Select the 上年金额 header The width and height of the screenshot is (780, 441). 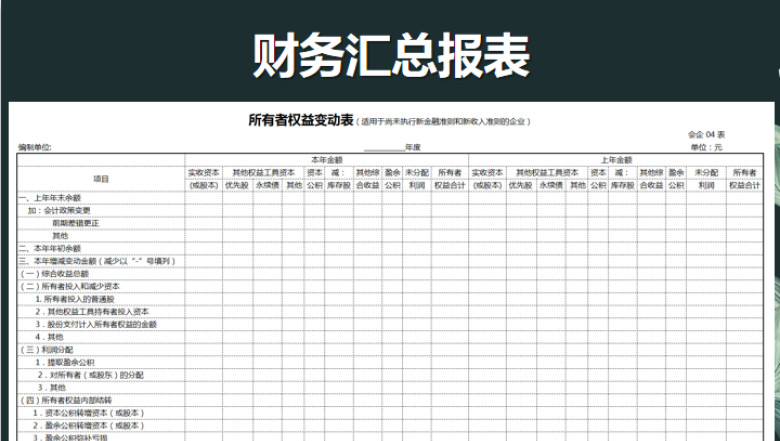pyautogui.click(x=616, y=160)
